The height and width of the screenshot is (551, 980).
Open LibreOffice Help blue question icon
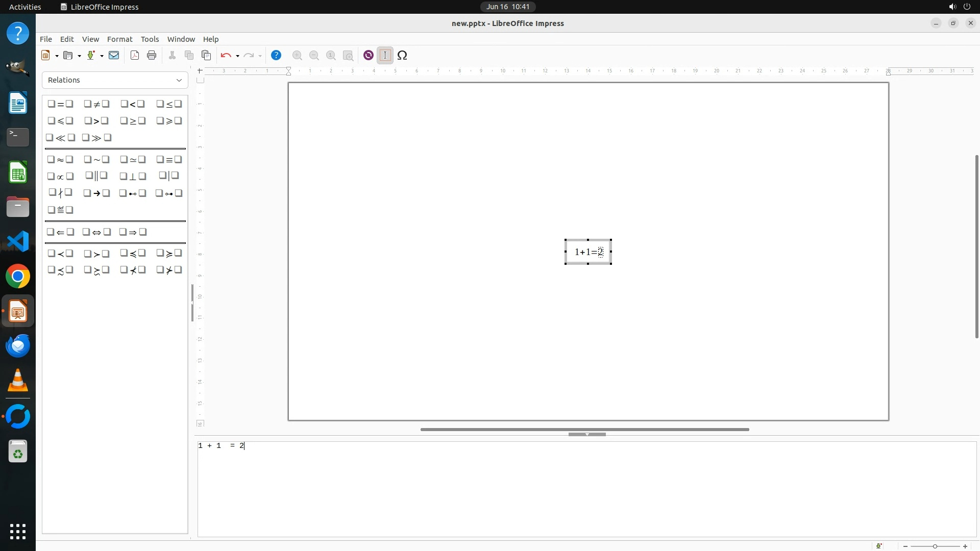coord(276,56)
